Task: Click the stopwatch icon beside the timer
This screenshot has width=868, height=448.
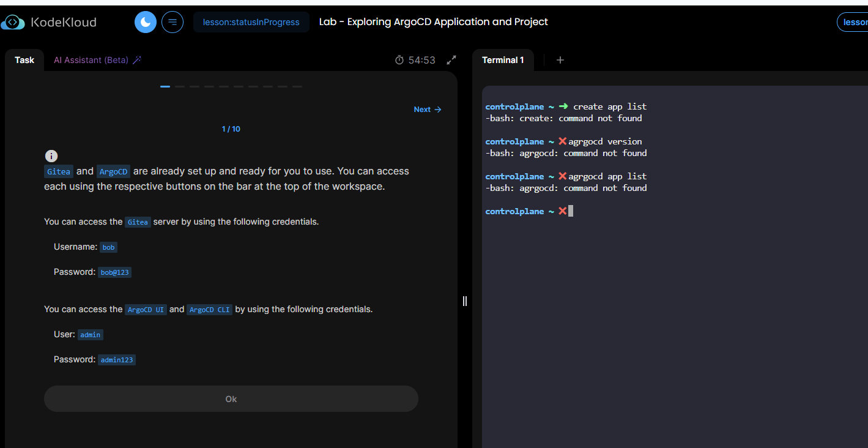Action: (x=399, y=60)
